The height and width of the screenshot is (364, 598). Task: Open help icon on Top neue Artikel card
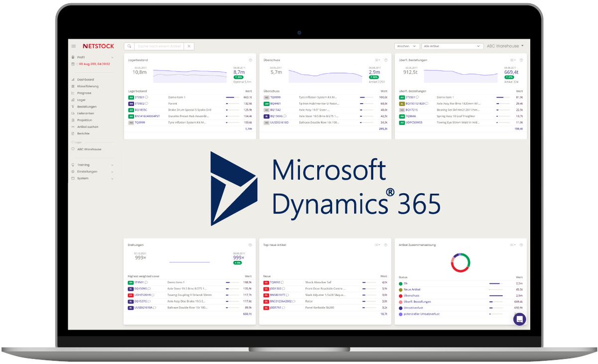386,245
